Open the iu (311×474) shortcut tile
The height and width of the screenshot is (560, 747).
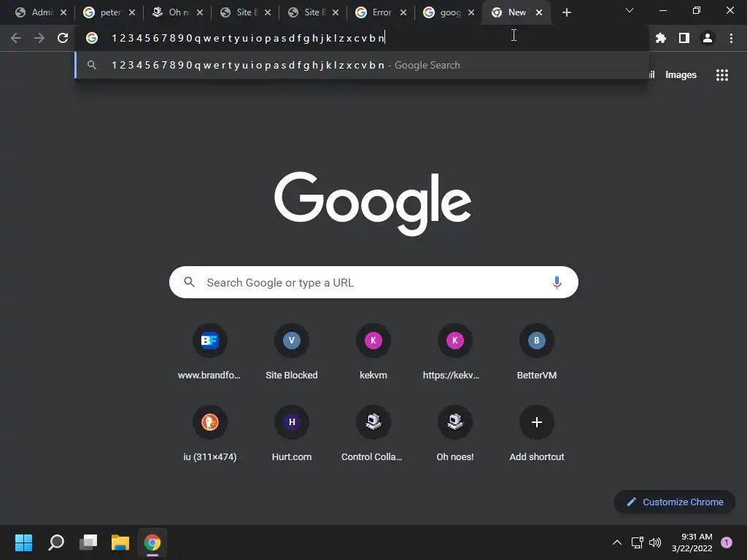click(x=209, y=435)
